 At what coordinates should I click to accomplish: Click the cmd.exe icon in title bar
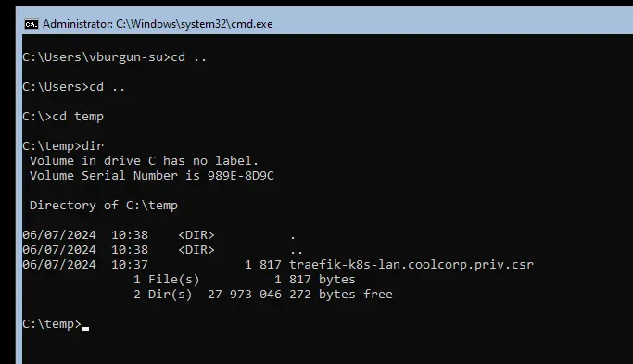click(32, 24)
